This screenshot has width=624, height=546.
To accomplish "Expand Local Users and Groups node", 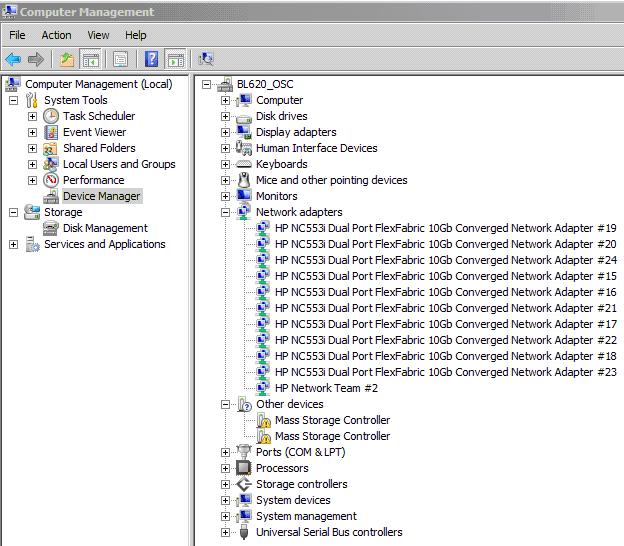I will (x=33, y=164).
